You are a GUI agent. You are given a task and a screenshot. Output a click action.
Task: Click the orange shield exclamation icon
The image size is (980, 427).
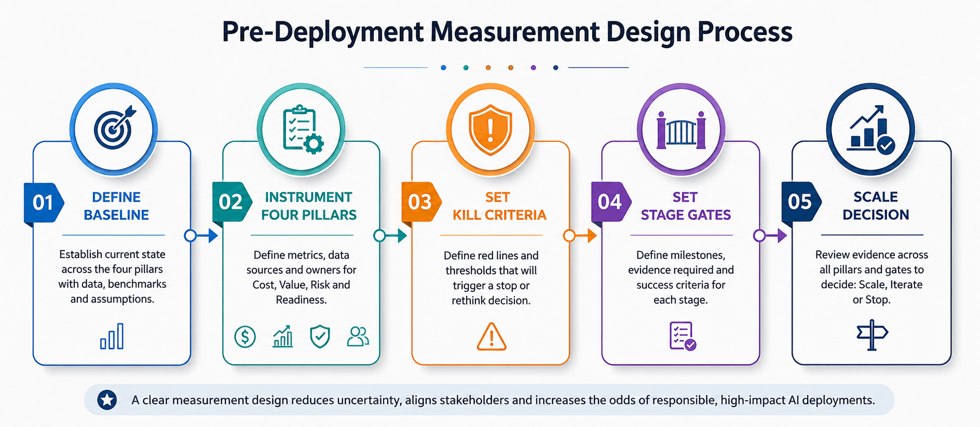point(490,130)
